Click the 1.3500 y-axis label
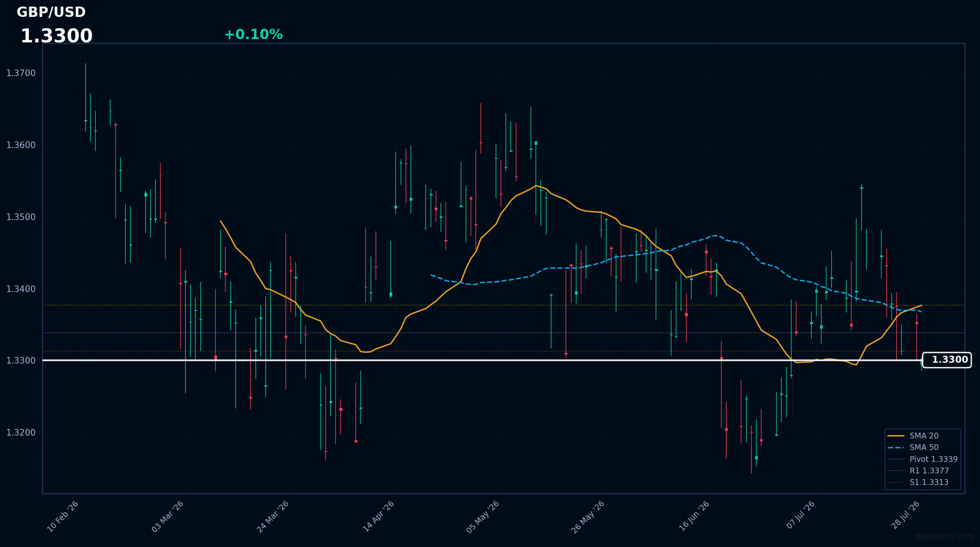Screen dimensions: 980x547 (21, 217)
